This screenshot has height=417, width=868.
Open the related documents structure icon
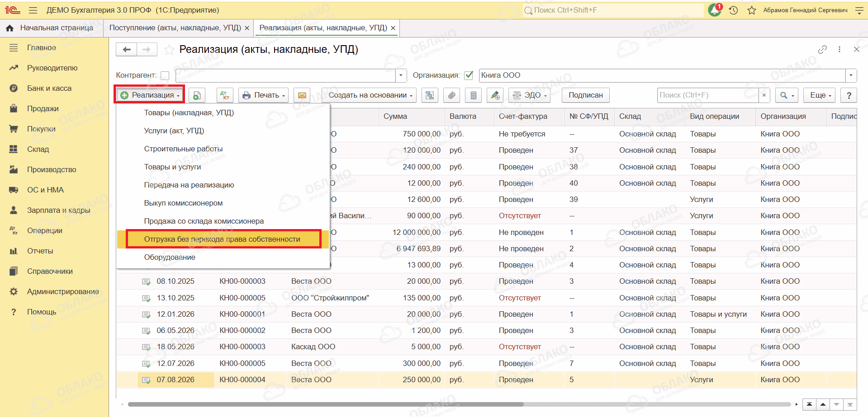click(x=430, y=95)
